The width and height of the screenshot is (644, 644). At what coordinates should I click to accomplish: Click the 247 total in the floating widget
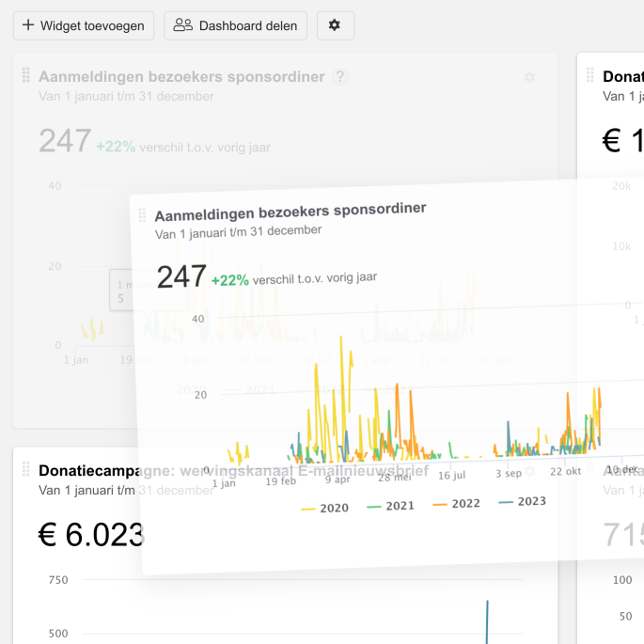click(x=181, y=276)
